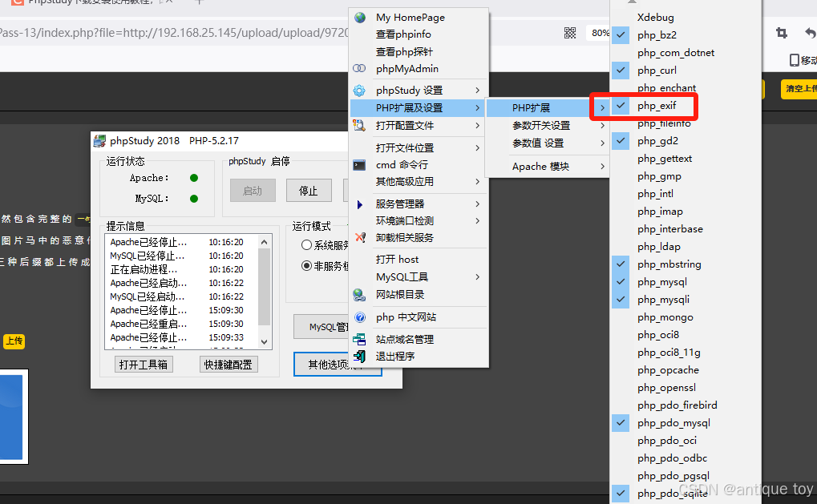Click the website root directory icon
The image size is (817, 504).
(x=359, y=295)
